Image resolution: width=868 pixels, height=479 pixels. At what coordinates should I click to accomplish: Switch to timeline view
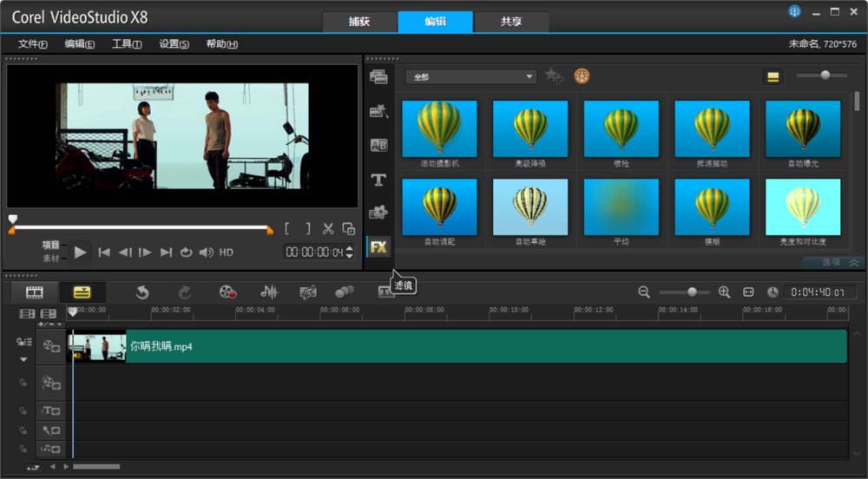click(x=82, y=292)
